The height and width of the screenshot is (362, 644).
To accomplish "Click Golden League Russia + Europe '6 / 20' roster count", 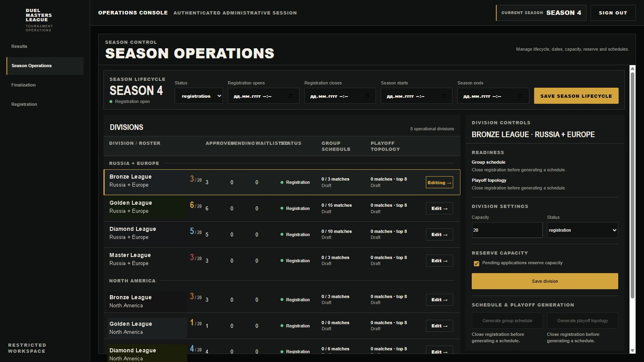I will point(196,205).
